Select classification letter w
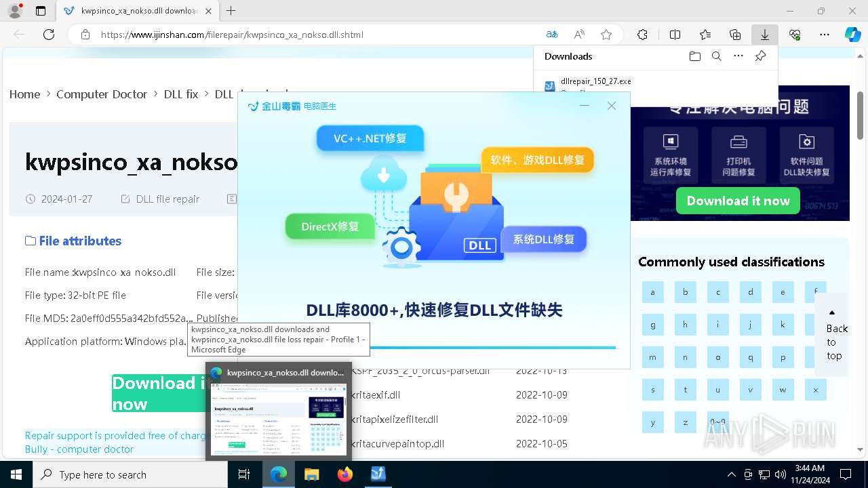The image size is (868, 488). (x=783, y=390)
